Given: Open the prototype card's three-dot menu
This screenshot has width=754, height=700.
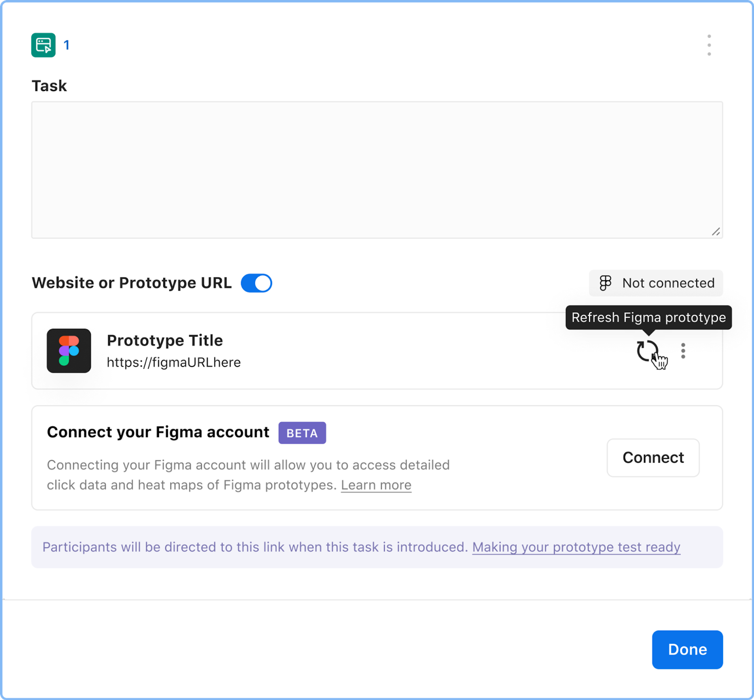Looking at the screenshot, I should click(x=683, y=351).
